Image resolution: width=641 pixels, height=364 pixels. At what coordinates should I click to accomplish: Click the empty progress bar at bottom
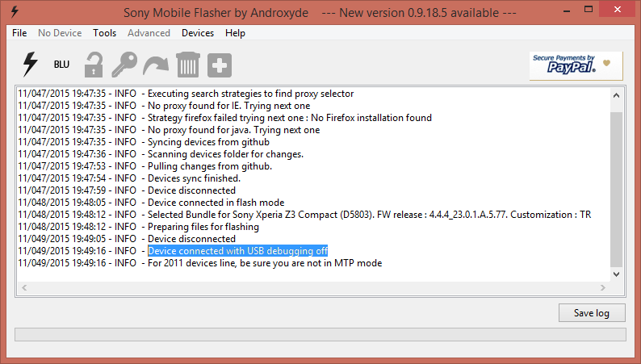pyautogui.click(x=320, y=334)
